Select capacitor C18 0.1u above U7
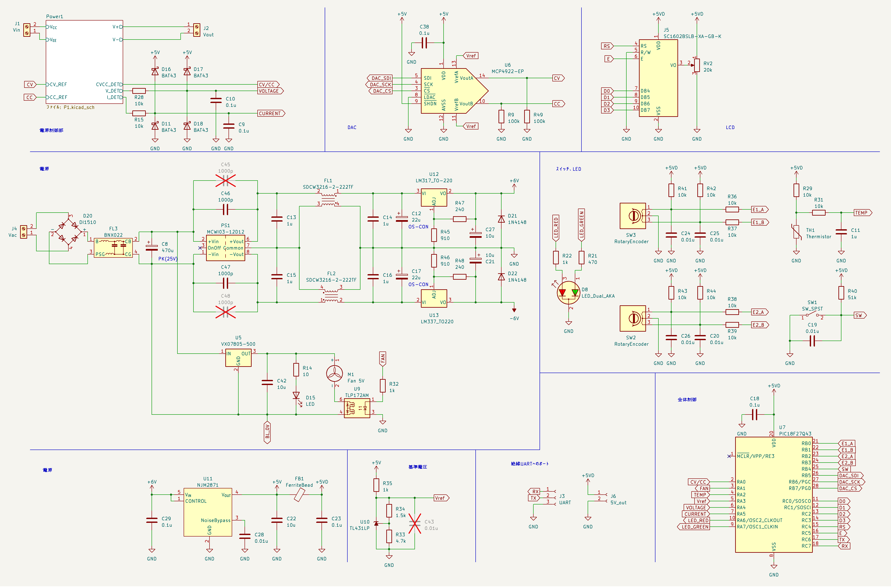891x588 pixels. pyautogui.click(x=755, y=414)
